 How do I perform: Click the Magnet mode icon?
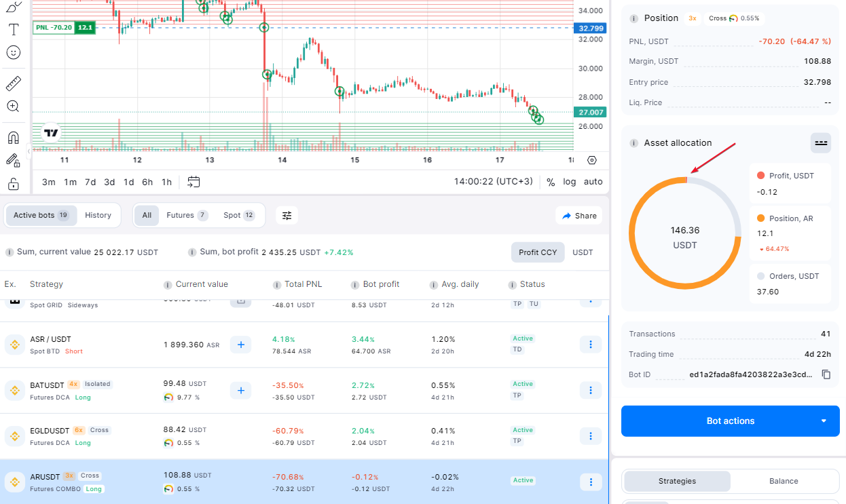tap(13, 138)
